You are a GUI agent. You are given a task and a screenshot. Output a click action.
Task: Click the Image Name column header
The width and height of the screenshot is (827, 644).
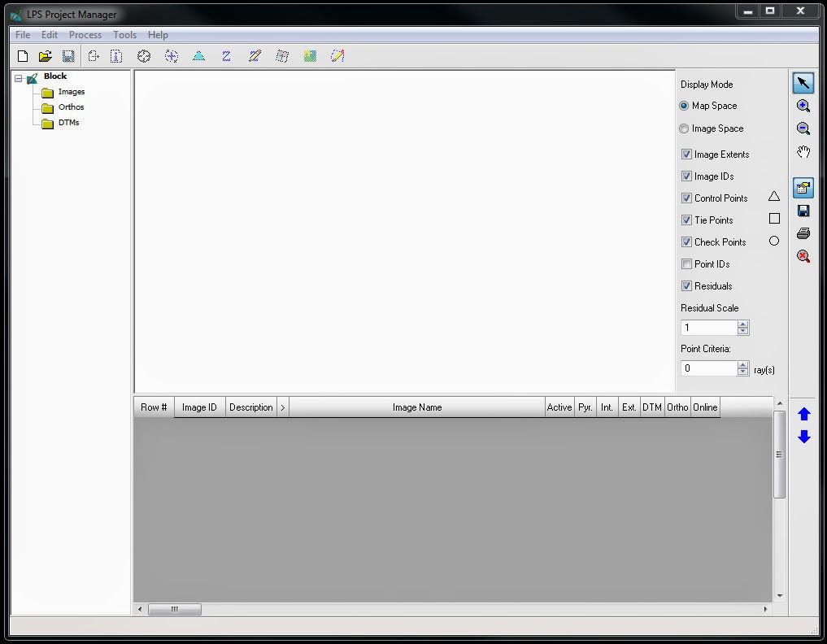click(x=416, y=407)
